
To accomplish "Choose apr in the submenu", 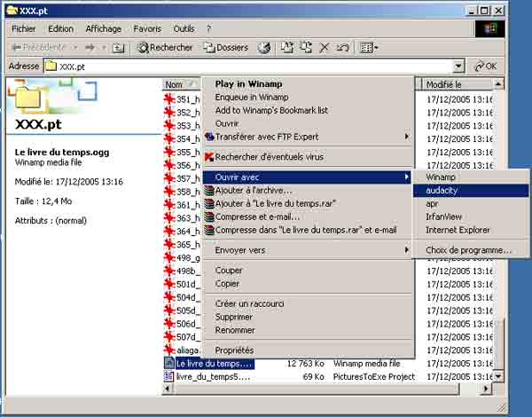I will pyautogui.click(x=471, y=203).
